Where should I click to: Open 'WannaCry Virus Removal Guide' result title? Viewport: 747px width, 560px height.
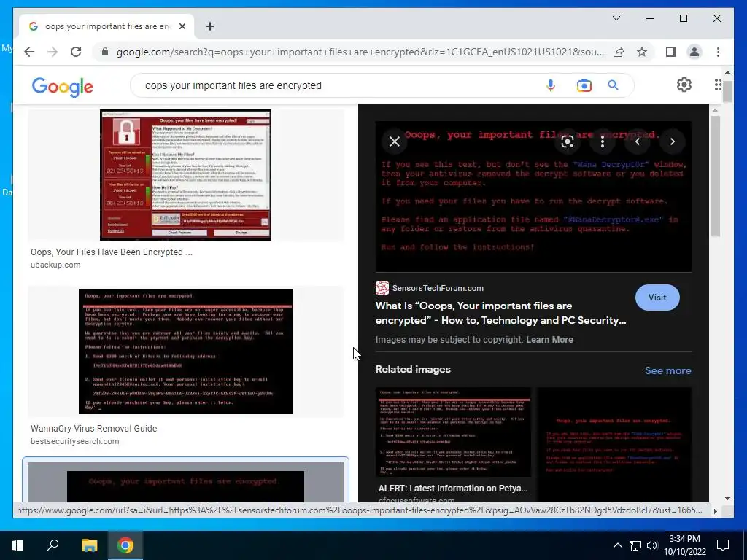coord(94,429)
